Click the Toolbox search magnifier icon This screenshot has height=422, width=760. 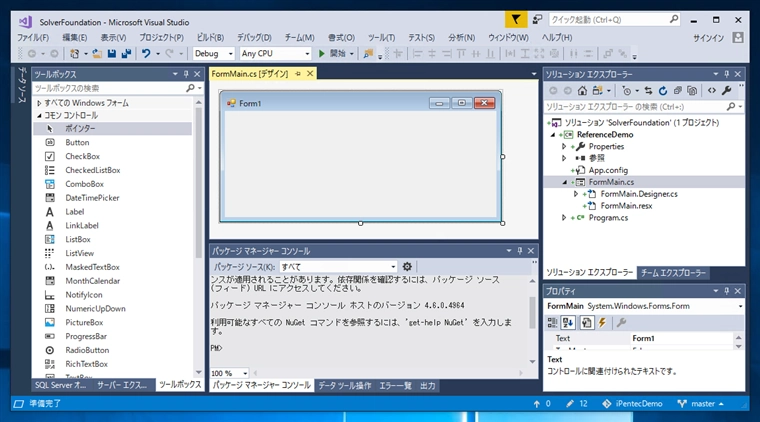[x=190, y=88]
